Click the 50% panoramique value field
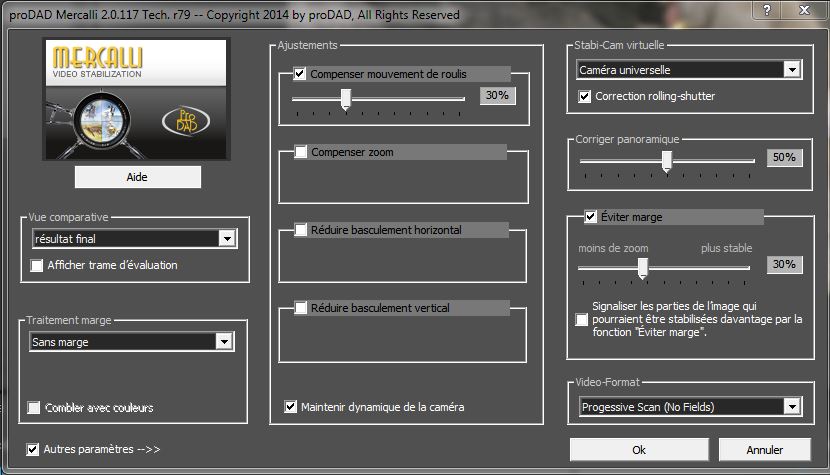This screenshot has height=475, width=830. (x=784, y=157)
